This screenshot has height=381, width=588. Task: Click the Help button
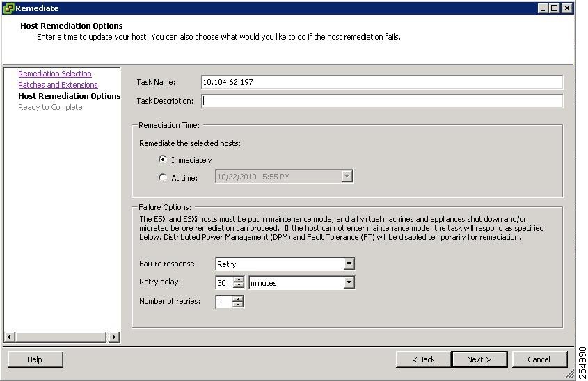[35, 359]
